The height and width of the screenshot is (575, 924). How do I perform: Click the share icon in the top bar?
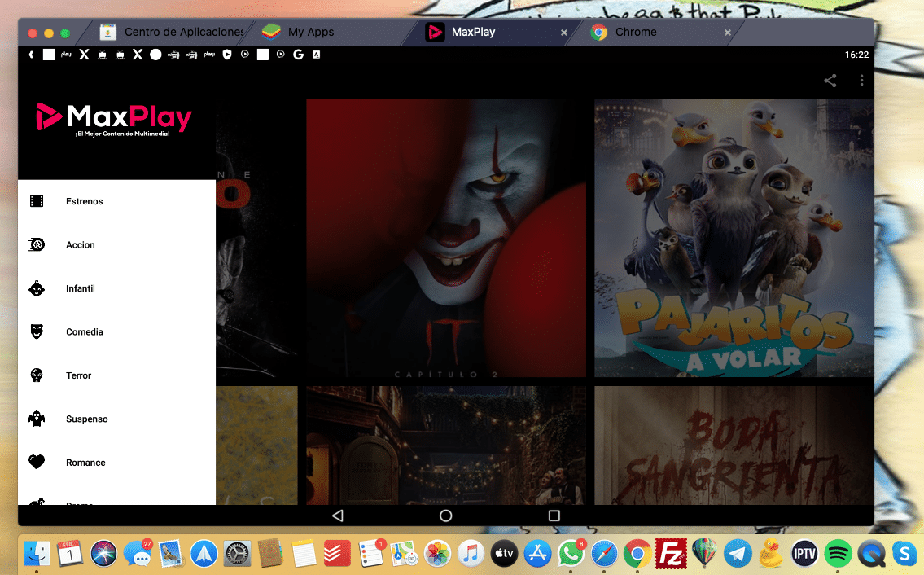pyautogui.click(x=830, y=81)
